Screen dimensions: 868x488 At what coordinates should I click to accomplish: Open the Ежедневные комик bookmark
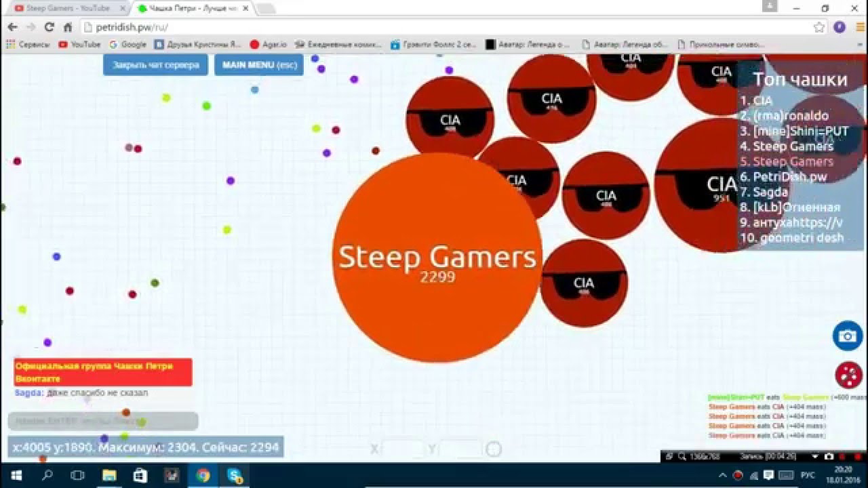(339, 44)
